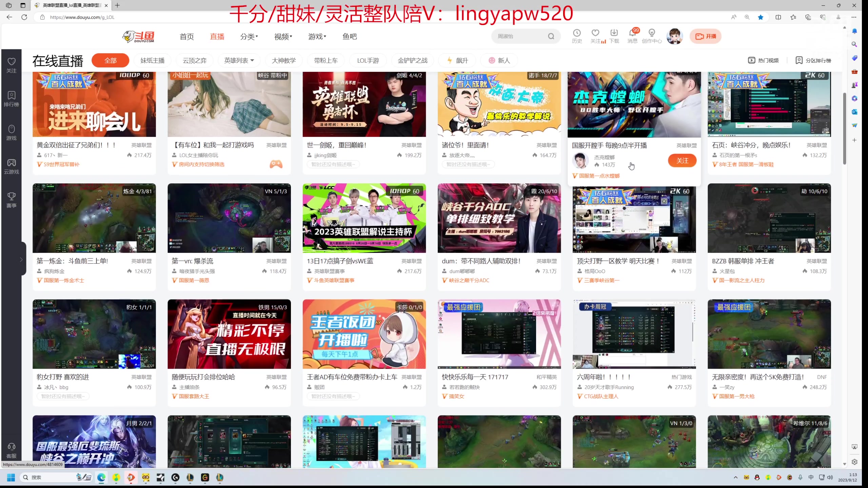Screen dimensions: 868x488
Task: Open stream titled 第一炼金：斗鱼前三上单!
Action: tap(72, 261)
